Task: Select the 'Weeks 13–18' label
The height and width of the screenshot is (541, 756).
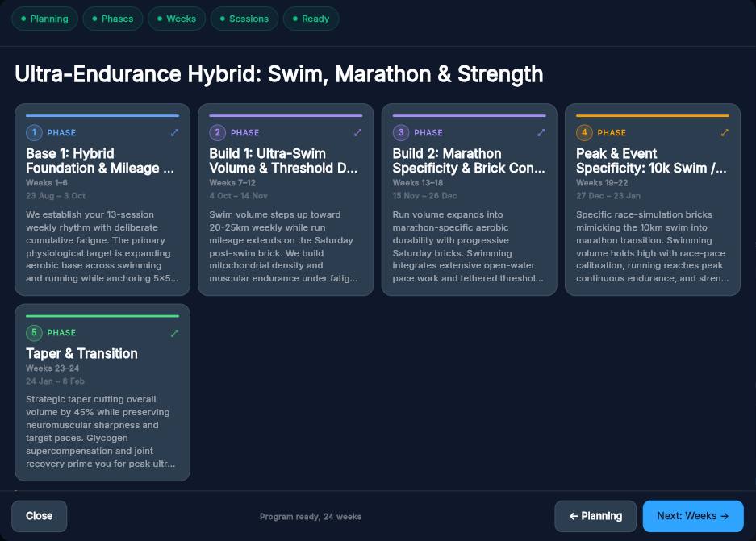Action: [x=418, y=183]
